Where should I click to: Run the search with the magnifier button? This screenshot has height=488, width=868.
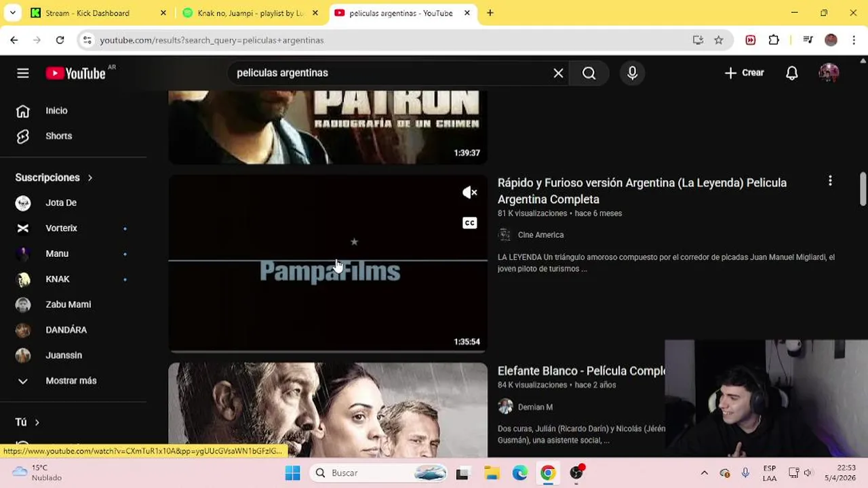(x=589, y=73)
